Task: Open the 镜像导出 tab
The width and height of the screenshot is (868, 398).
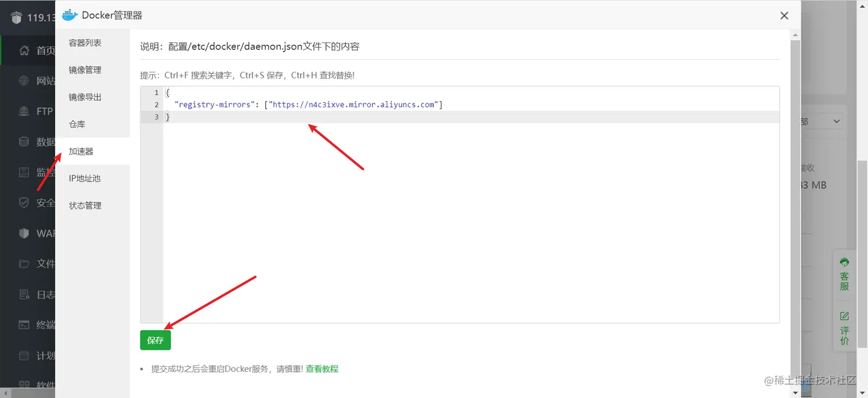Action: tap(85, 97)
